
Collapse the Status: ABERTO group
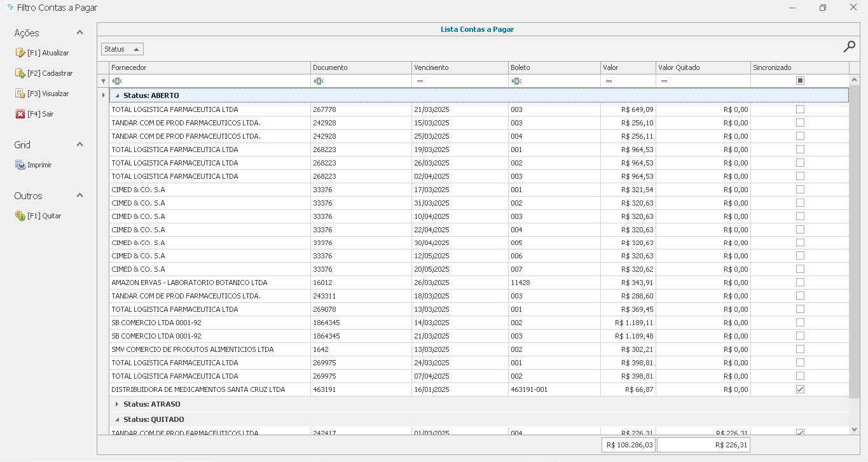pyautogui.click(x=117, y=95)
